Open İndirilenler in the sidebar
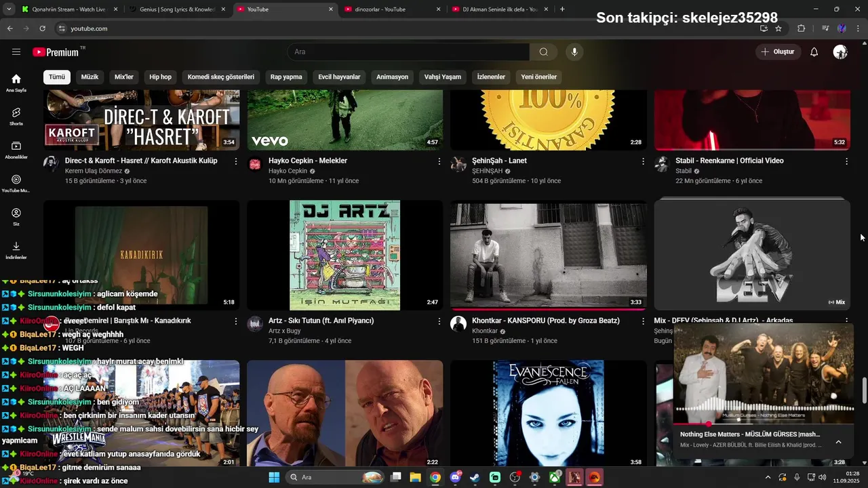Screen dimensions: 868x488 pos(16,250)
